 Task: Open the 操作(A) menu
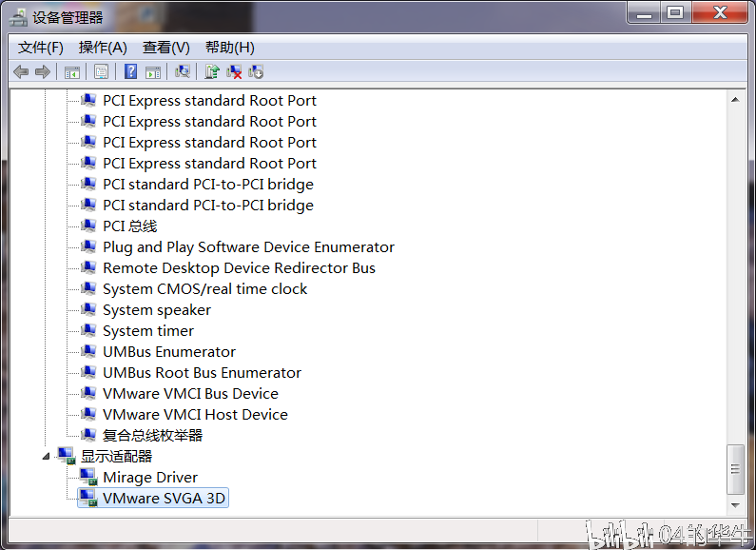click(103, 48)
